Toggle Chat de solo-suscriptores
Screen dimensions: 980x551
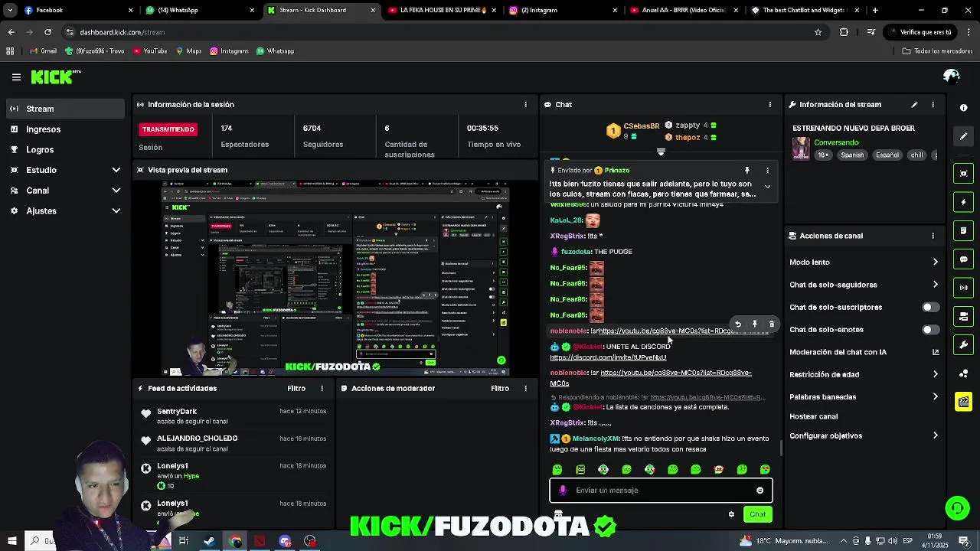tap(929, 308)
